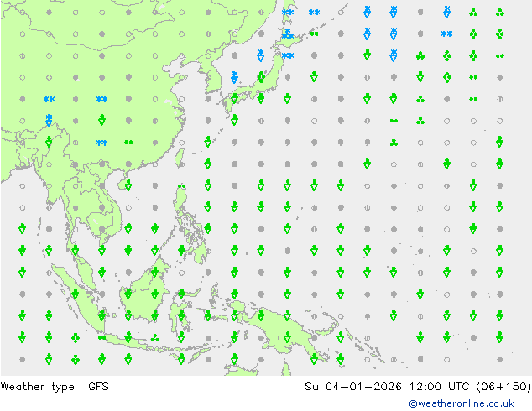Screen dimensions: 532x411
Task: Click the green drizzle symbol on northern Luzon
Action: (182, 186)
